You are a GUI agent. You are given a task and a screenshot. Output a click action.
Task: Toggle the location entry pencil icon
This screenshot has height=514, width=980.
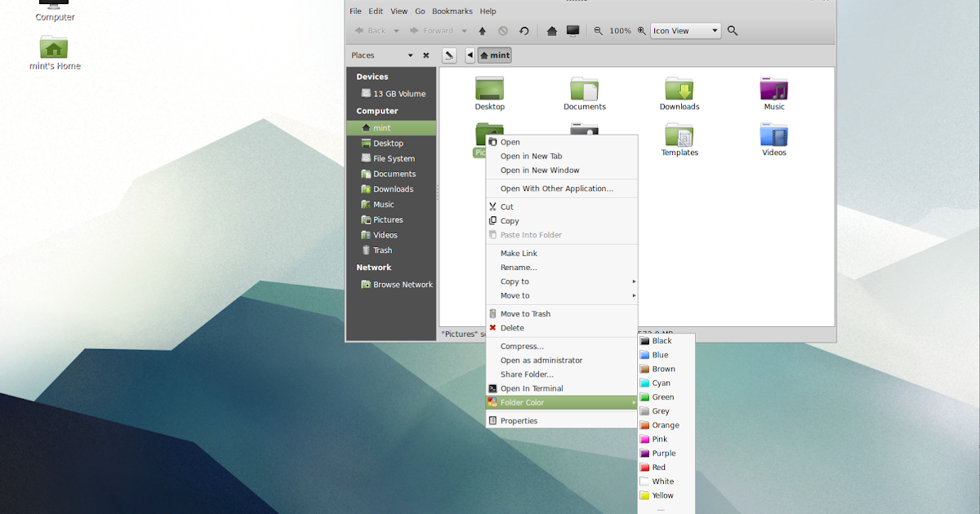click(x=449, y=55)
